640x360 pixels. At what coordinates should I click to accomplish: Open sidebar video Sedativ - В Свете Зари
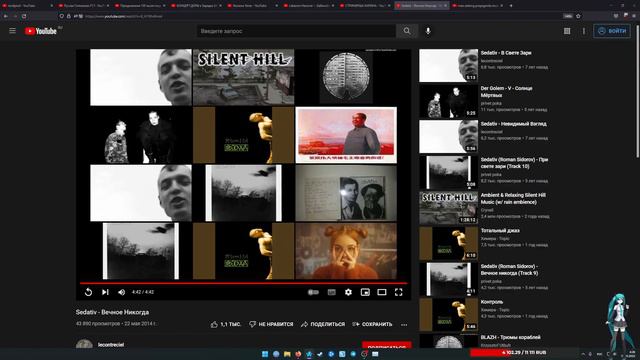tap(506, 53)
